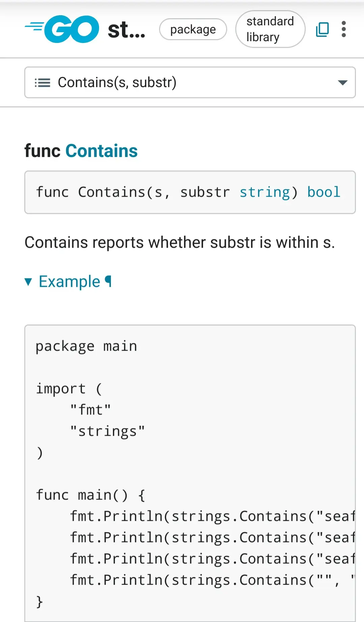Click the Go logo icon
Viewport: 364px width, 622px height.
point(62,29)
